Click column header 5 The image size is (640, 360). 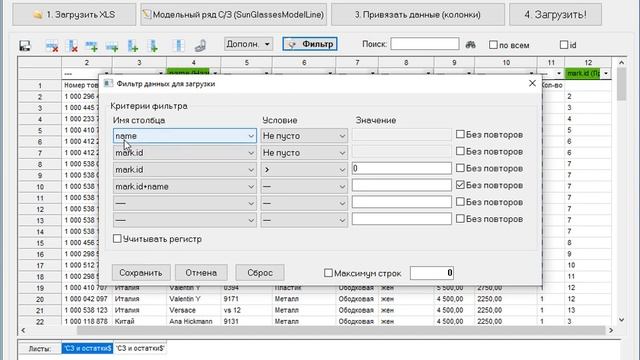247,62
